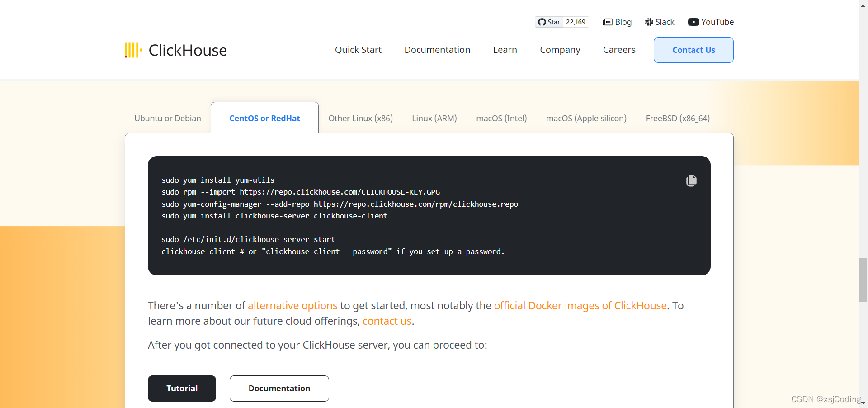Open the Documentation nav menu item

pyautogui.click(x=437, y=50)
